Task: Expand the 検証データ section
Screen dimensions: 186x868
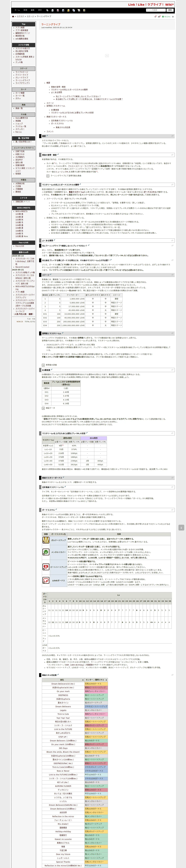Action: tap(43, 408)
